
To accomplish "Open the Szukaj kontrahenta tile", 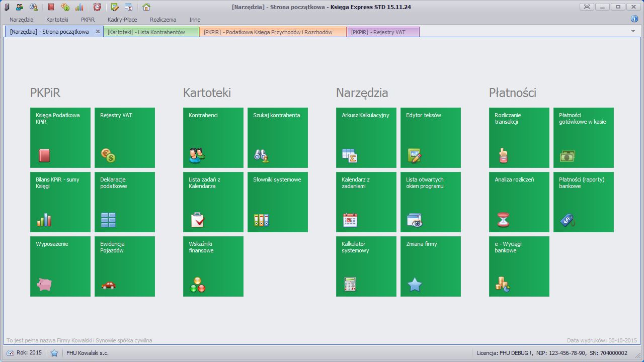I will click(x=278, y=138).
